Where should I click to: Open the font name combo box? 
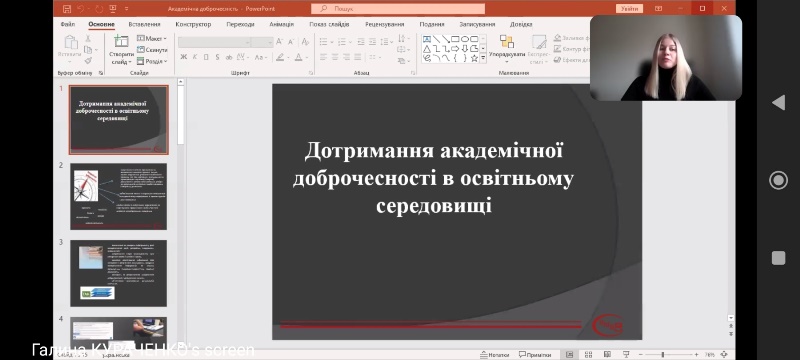pyautogui.click(x=214, y=42)
